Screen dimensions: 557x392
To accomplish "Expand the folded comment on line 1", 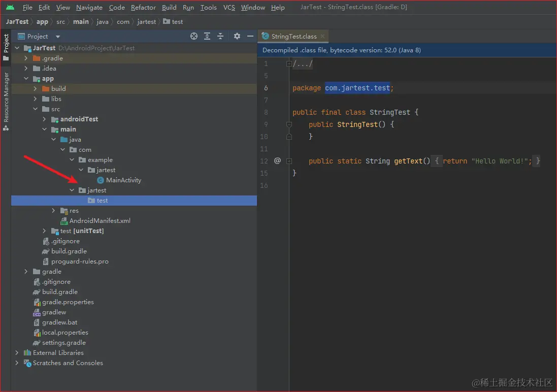I will coord(289,64).
